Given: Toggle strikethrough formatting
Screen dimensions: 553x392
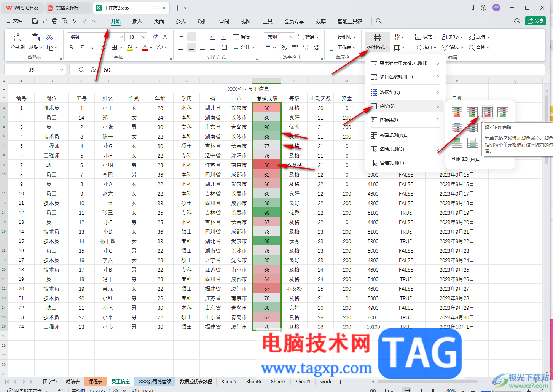Looking at the screenshot, I should [103, 48].
